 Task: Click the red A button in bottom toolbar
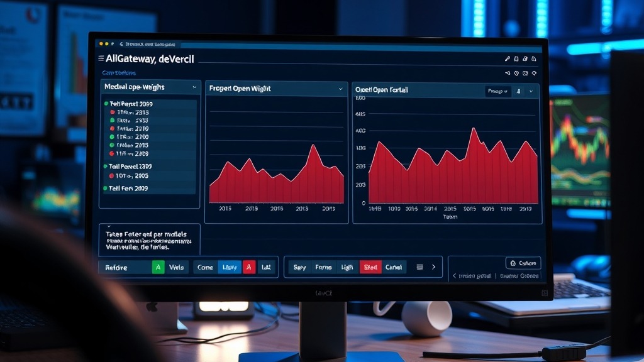point(249,267)
